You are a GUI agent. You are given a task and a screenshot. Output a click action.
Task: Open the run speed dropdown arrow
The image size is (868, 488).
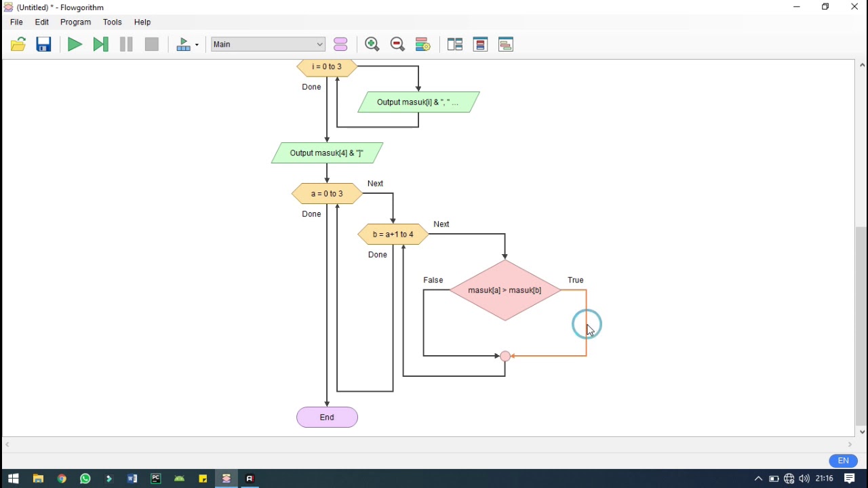pos(197,45)
